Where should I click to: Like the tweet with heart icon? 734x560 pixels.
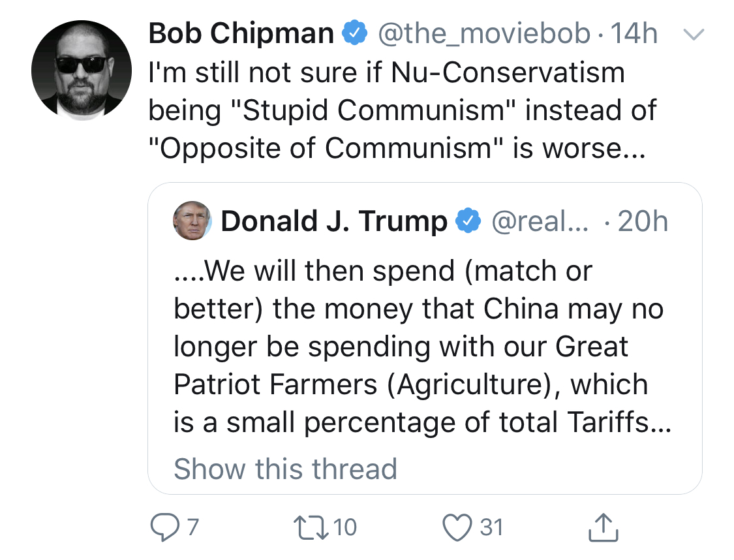(457, 527)
